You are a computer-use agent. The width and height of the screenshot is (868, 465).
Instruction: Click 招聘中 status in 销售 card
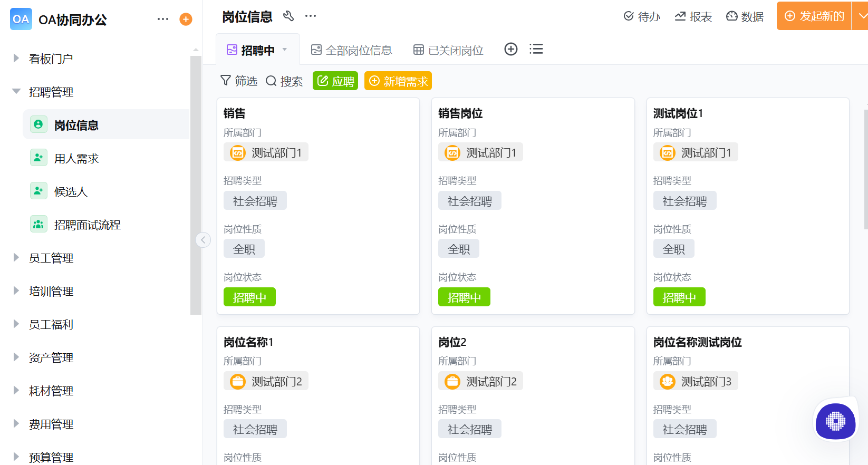249,297
